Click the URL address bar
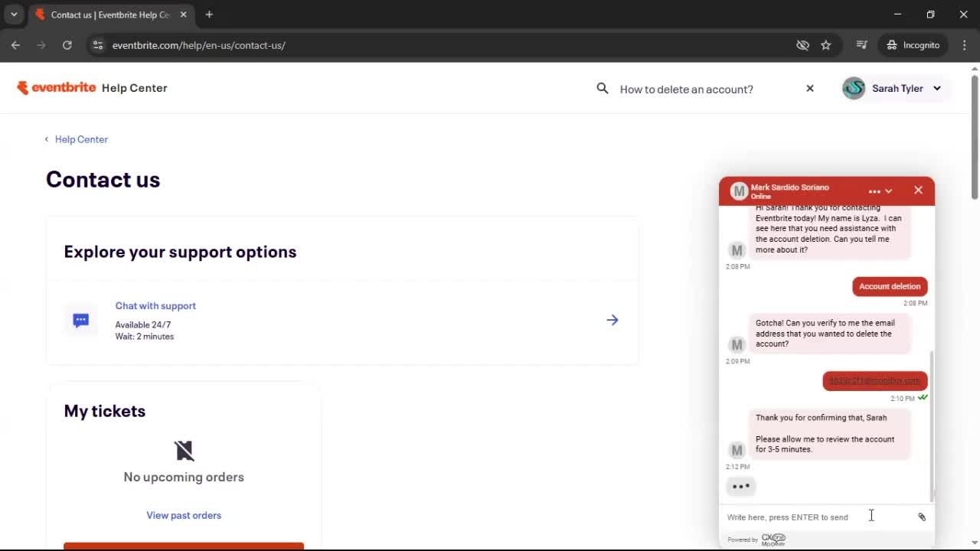 [x=444, y=45]
